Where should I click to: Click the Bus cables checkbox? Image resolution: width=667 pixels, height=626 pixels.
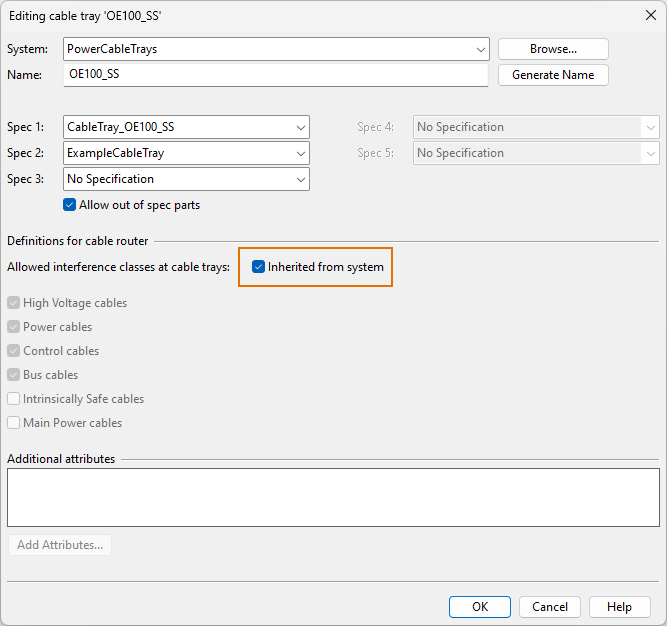click(14, 375)
